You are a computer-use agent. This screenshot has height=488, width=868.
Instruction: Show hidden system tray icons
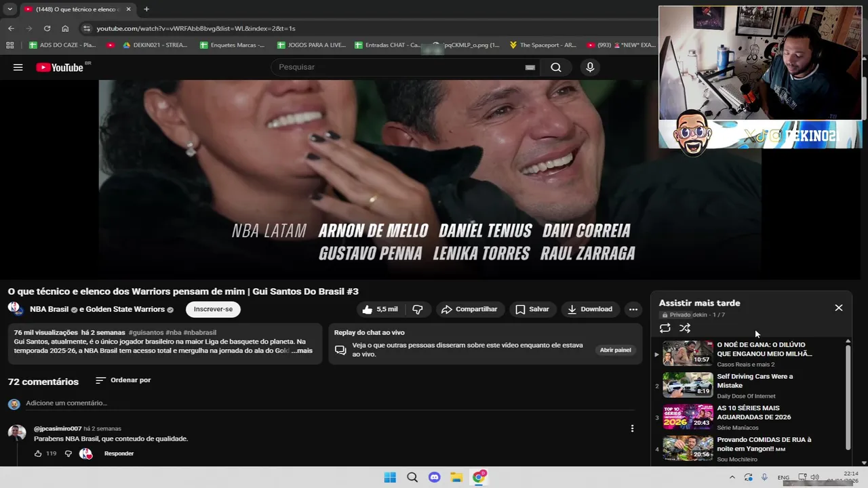click(732, 477)
